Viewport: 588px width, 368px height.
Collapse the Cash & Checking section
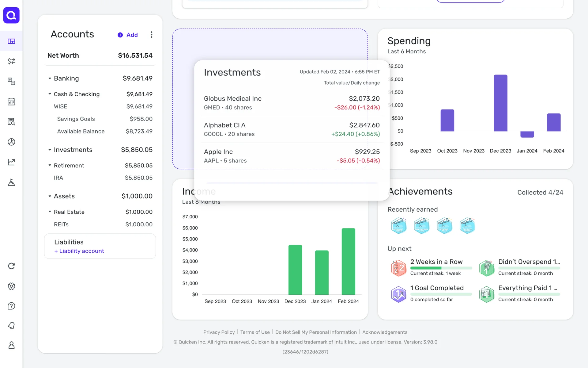[x=50, y=94]
